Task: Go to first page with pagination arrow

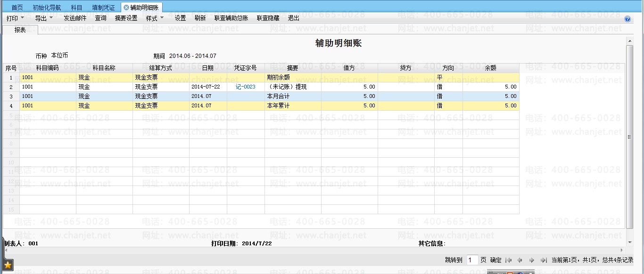Action: [x=509, y=260]
